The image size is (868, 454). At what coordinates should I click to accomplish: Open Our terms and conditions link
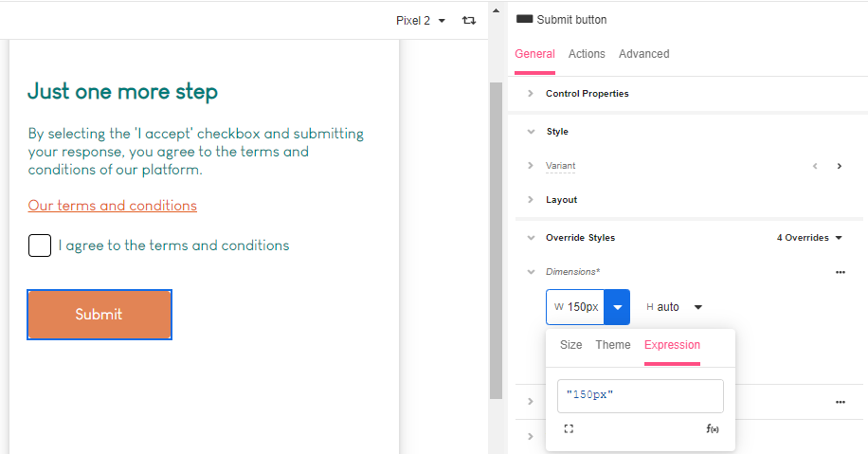click(x=113, y=206)
